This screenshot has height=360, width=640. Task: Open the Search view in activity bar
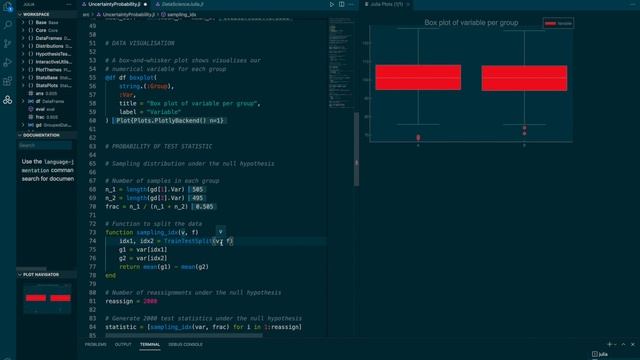pos(7,25)
